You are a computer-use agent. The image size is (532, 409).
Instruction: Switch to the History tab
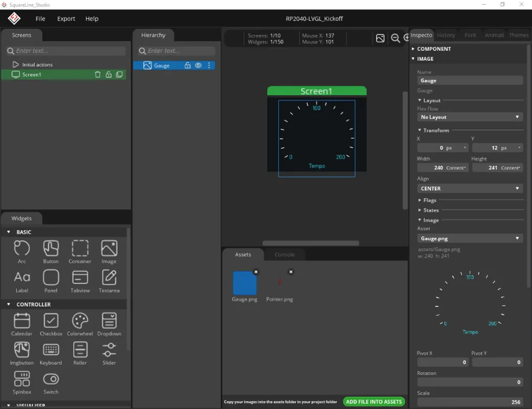[446, 35]
